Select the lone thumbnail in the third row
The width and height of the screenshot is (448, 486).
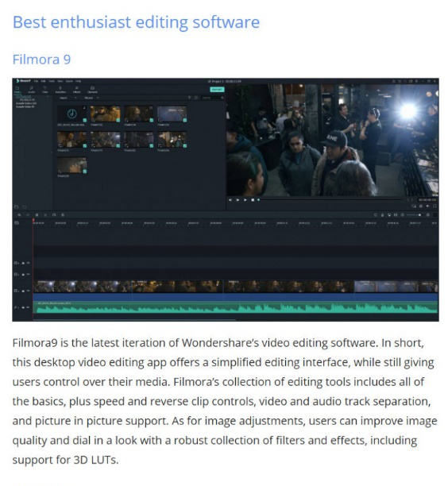[72, 165]
